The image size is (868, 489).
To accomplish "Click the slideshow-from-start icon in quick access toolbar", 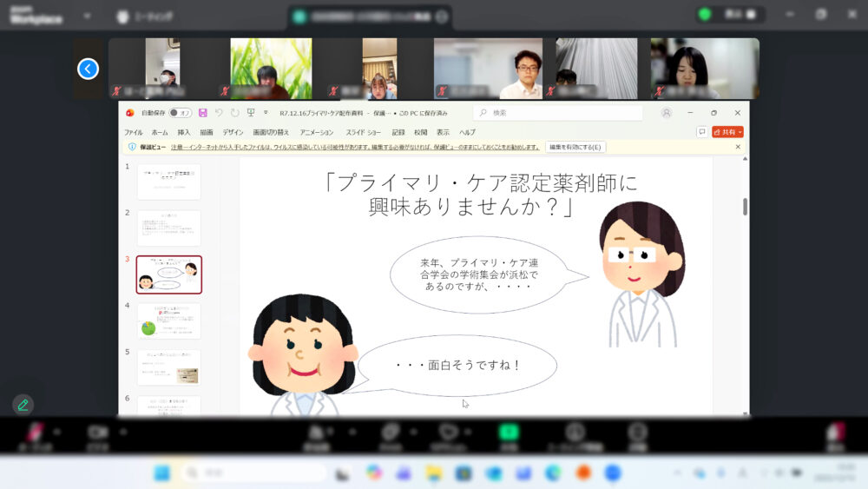I will click(251, 113).
